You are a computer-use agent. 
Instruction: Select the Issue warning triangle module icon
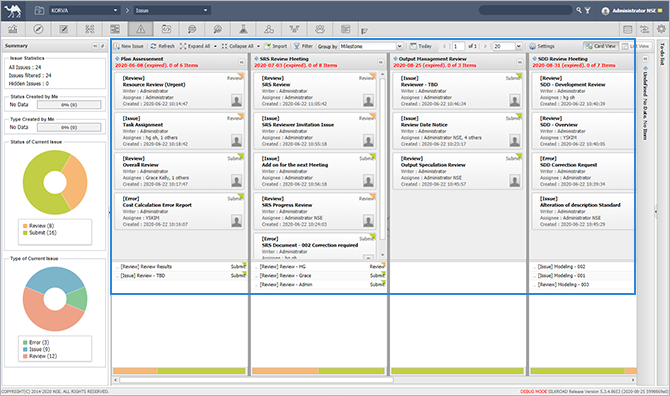[x=141, y=29]
